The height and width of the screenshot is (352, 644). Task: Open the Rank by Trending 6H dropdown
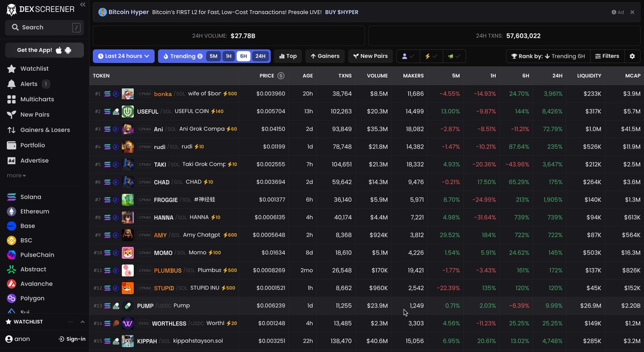pyautogui.click(x=548, y=56)
